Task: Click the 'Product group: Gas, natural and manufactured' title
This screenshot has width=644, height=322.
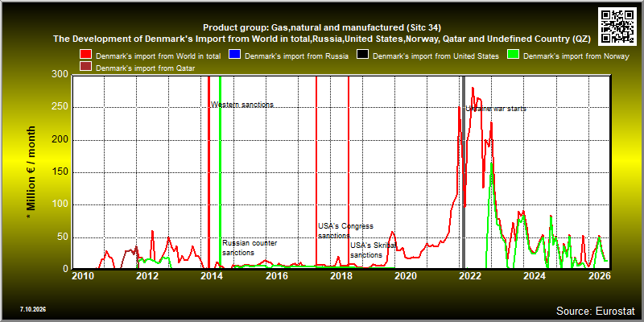Action: pos(322,28)
